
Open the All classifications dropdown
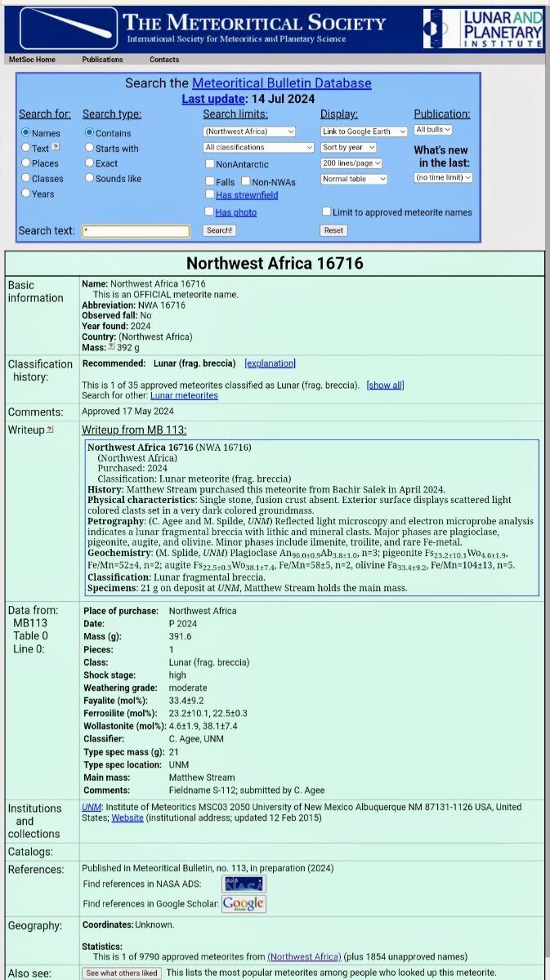259,147
